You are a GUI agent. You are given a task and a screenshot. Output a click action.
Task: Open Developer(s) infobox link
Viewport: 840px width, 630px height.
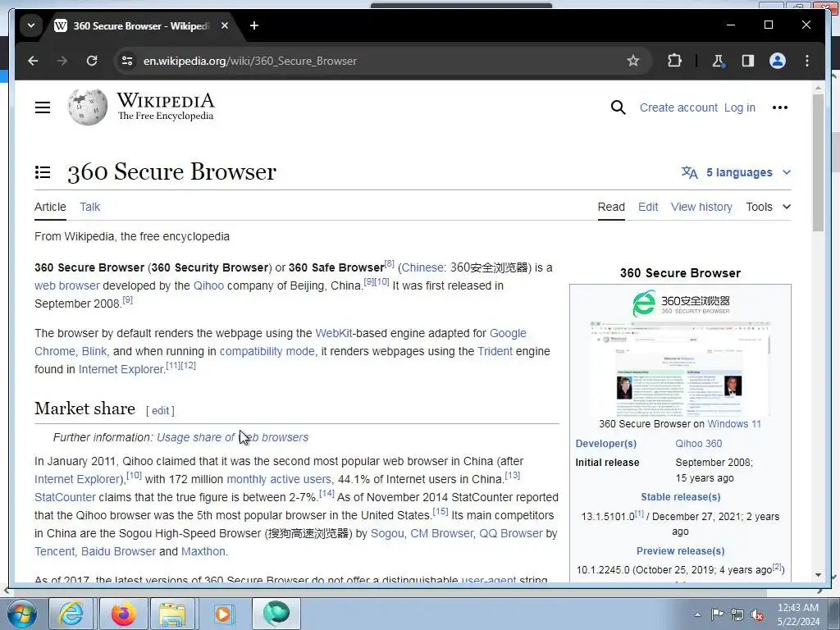pos(606,444)
